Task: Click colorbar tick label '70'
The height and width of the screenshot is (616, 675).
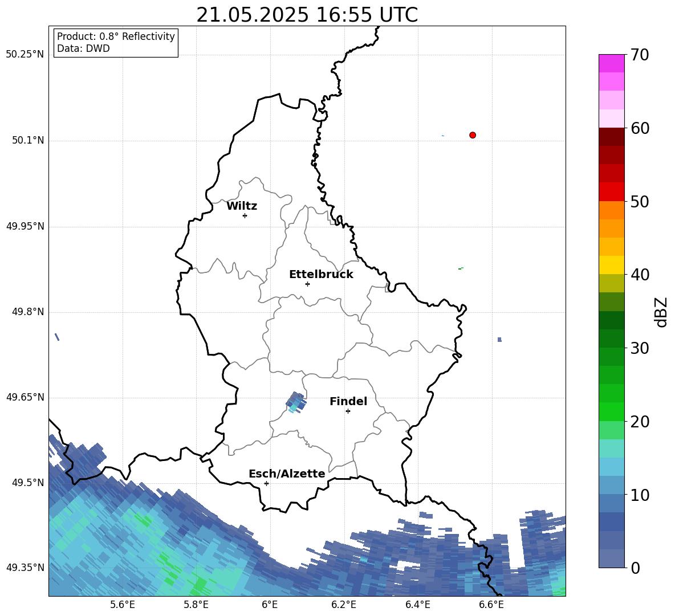Action: pyautogui.click(x=640, y=55)
